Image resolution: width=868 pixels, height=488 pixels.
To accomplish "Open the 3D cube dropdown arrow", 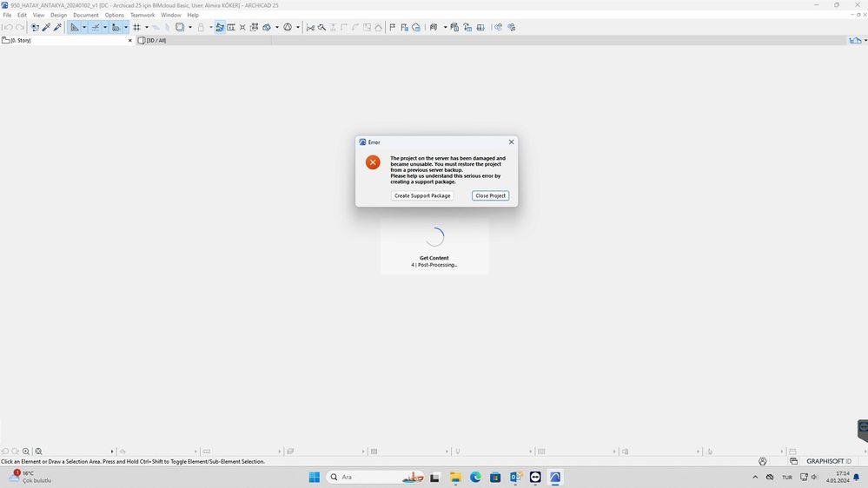I will tap(277, 27).
